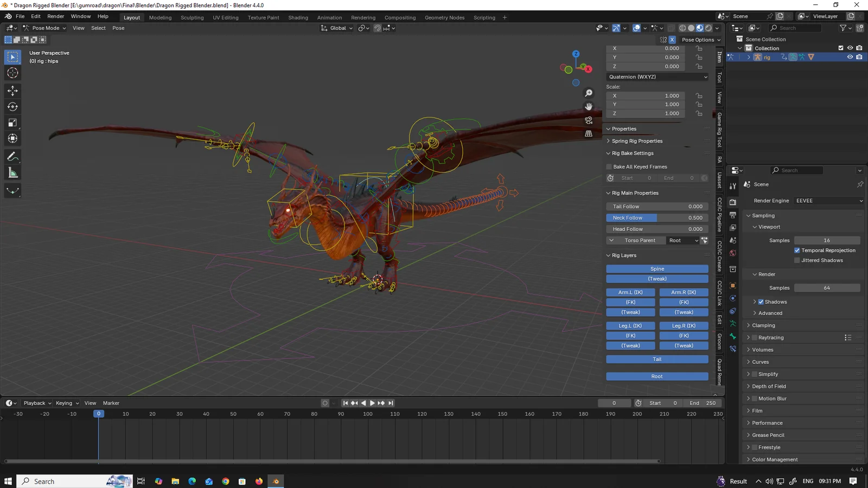Open the Render menu in the top bar
This screenshot has height=488, width=868.
[55, 16]
